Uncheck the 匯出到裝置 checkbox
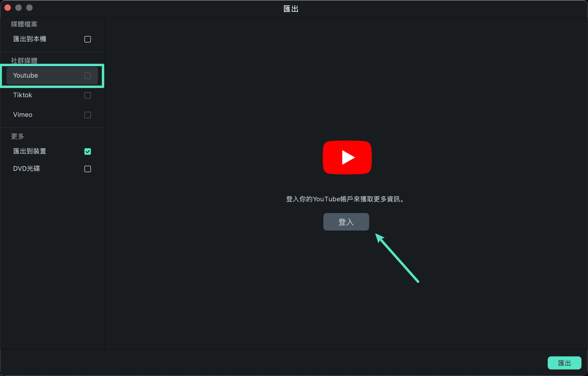The image size is (588, 376). click(88, 151)
